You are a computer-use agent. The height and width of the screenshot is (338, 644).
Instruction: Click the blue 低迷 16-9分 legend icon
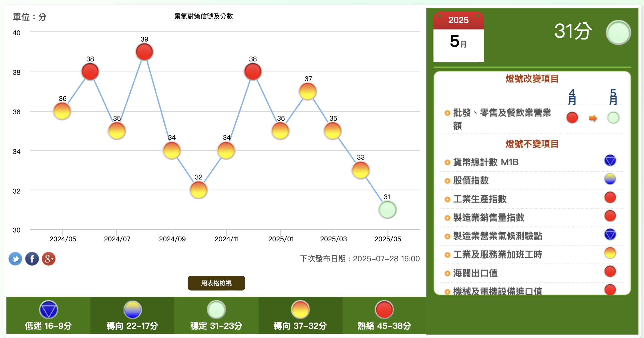pos(48,310)
